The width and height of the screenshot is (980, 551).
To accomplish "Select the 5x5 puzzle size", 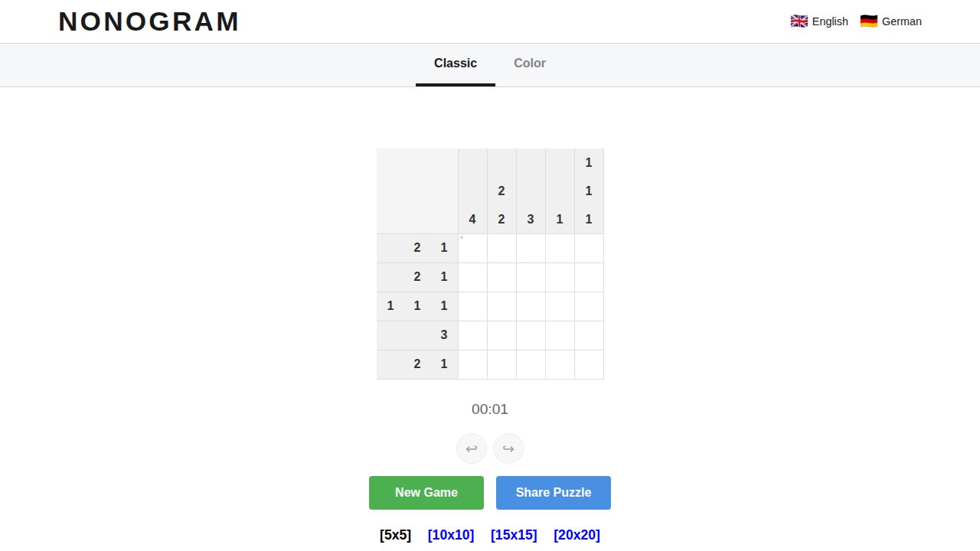I will [x=395, y=535].
